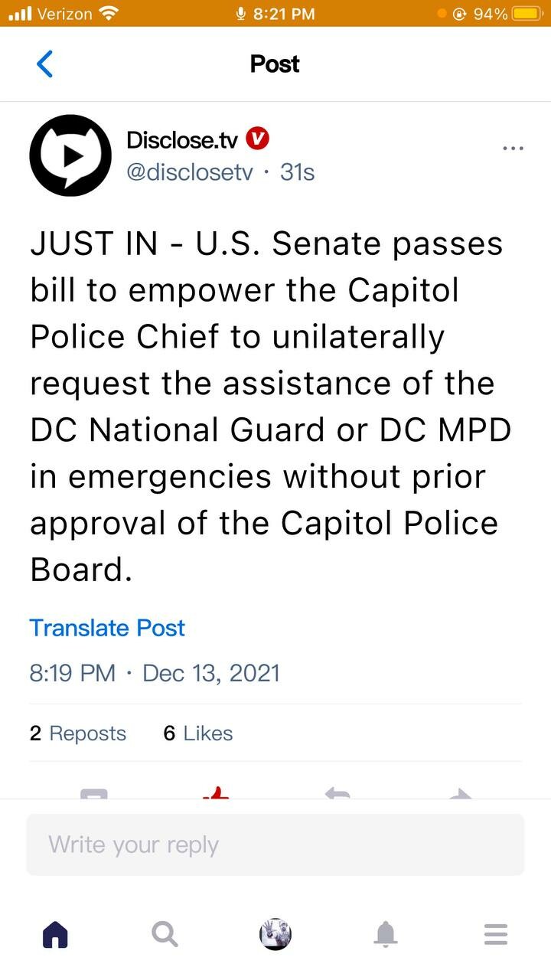Image resolution: width=551 pixels, height=980 pixels.
Task: Open the @disclosetv handle
Action: pyautogui.click(x=189, y=172)
